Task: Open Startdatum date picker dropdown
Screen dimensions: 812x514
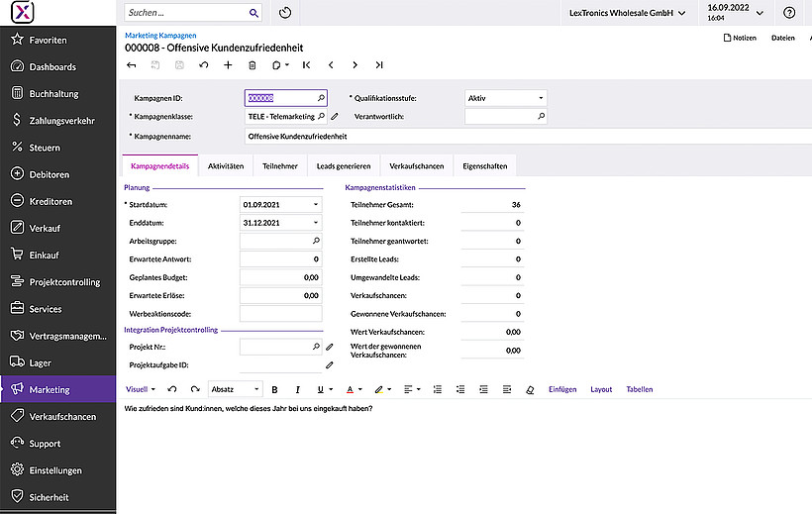Action: (315, 205)
